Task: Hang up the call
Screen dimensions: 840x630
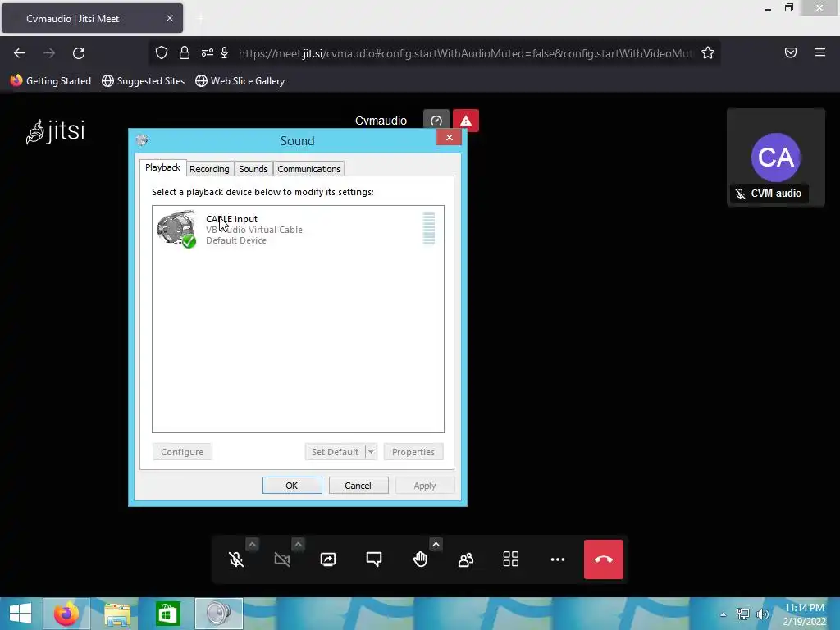Action: (604, 559)
